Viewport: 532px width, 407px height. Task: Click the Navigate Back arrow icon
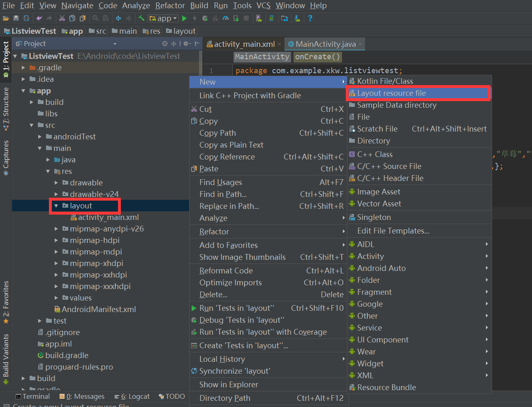118,18
